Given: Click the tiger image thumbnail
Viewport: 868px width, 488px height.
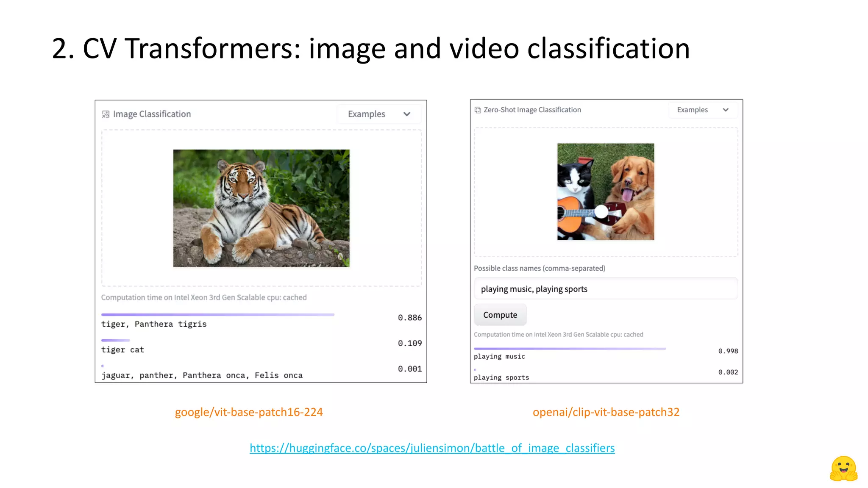Looking at the screenshot, I should 261,208.
